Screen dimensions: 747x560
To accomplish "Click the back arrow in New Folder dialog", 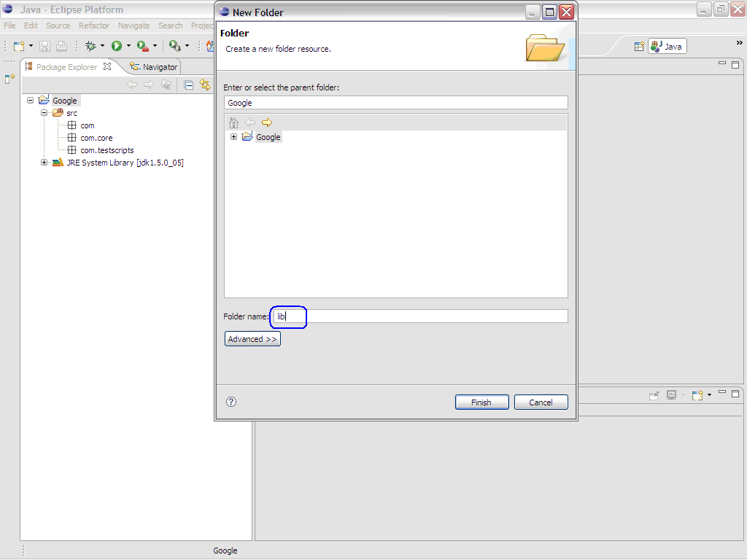I will pyautogui.click(x=250, y=122).
